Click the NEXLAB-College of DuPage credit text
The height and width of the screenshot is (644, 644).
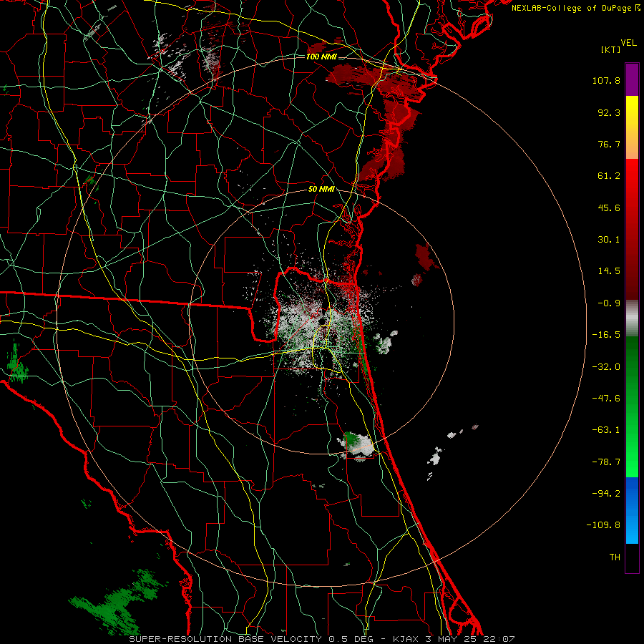575,8
